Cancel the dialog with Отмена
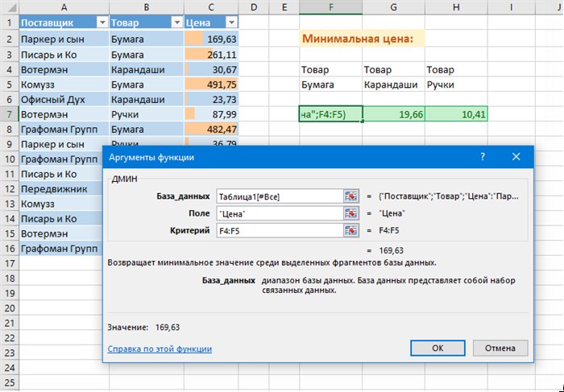The image size is (564, 392). (x=500, y=348)
